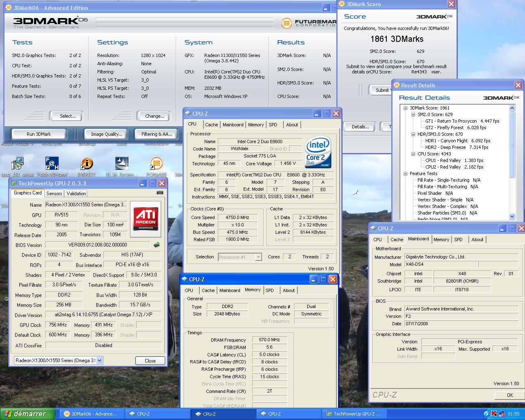Open Mainboard tab in CPU-Z processor window
Screen dimensions: 525x420
point(233,125)
